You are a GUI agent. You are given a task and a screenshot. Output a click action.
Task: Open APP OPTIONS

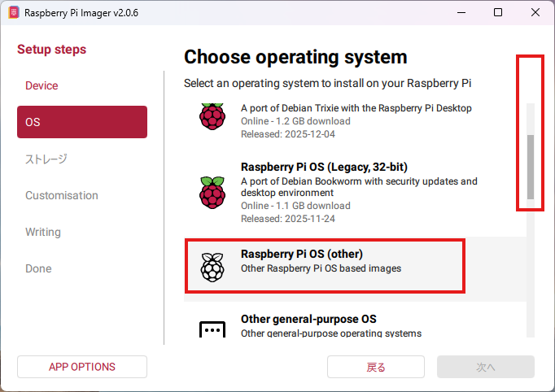pyautogui.click(x=82, y=367)
